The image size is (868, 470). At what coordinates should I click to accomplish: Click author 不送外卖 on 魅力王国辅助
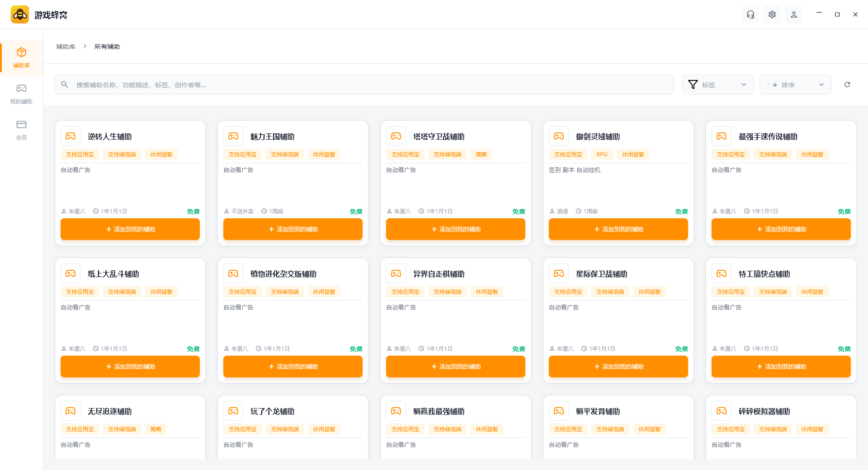pyautogui.click(x=242, y=211)
